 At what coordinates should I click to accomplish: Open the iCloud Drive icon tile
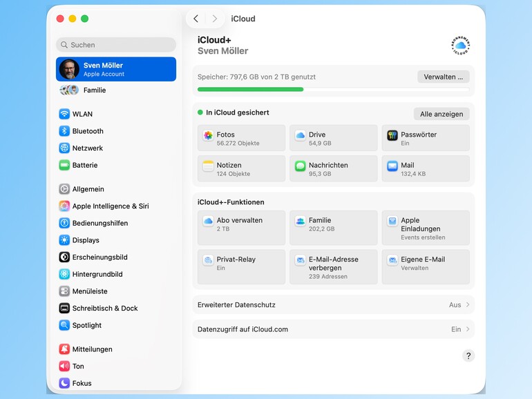[301, 135]
